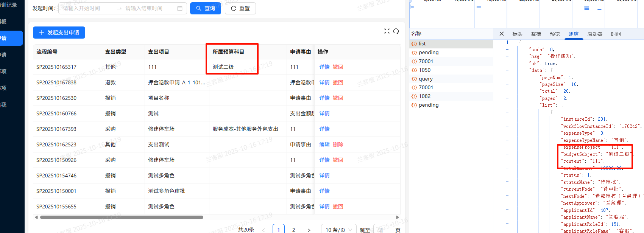Viewport: 644px width, 233px height.
Task: Click the fullscreen icon above the table
Action: click(387, 31)
